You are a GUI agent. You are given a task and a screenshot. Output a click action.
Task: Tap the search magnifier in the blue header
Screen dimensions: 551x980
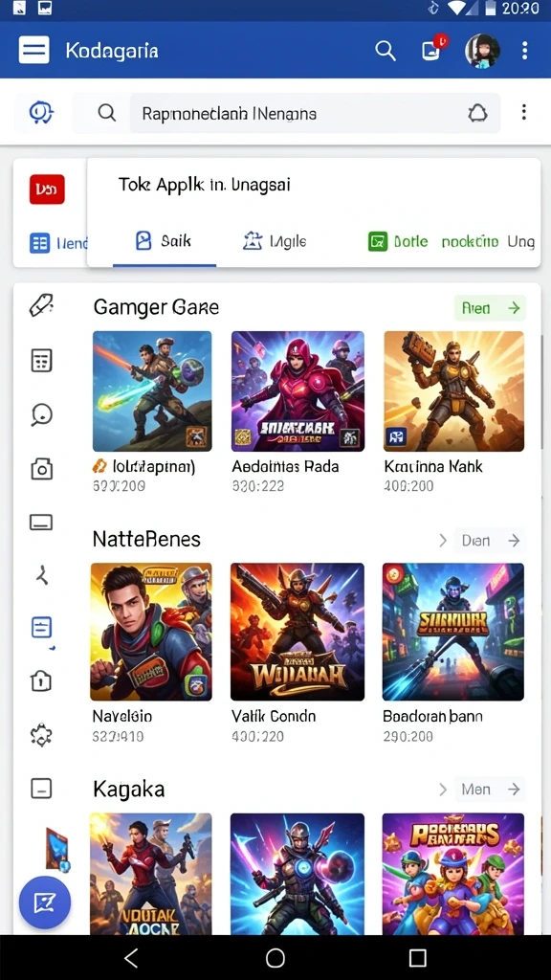point(386,51)
